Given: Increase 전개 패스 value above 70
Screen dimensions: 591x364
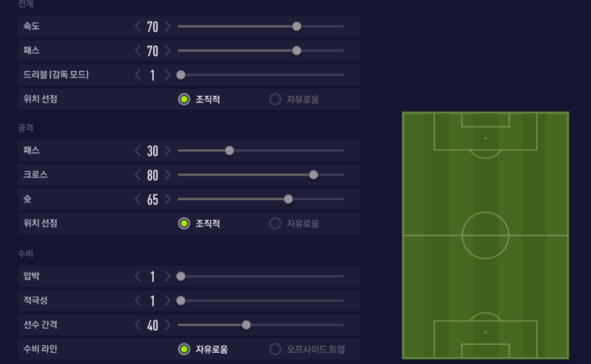Looking at the screenshot, I should click(168, 50).
